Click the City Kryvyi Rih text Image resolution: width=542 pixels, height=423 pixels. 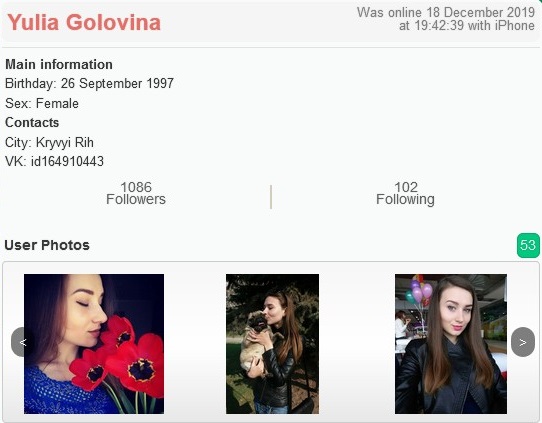click(49, 142)
